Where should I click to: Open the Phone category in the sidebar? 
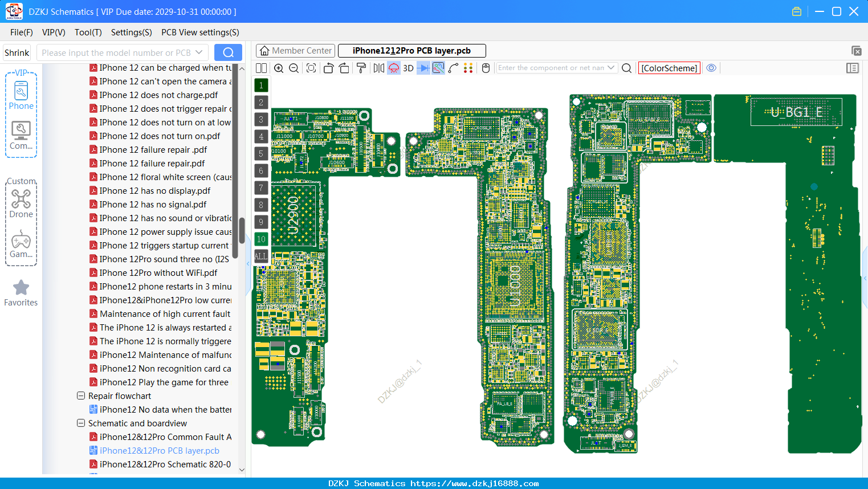[x=21, y=95]
